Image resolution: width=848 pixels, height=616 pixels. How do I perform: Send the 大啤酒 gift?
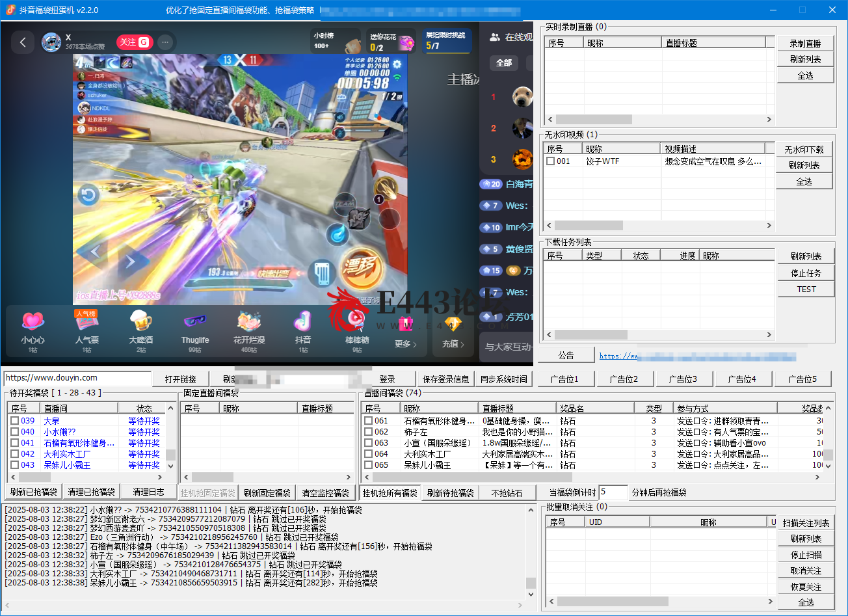tap(141, 330)
